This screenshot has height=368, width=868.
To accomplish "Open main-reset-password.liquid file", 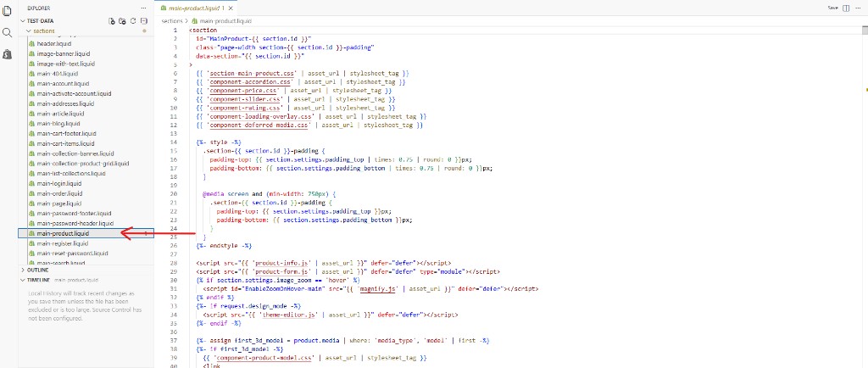I will (x=72, y=253).
